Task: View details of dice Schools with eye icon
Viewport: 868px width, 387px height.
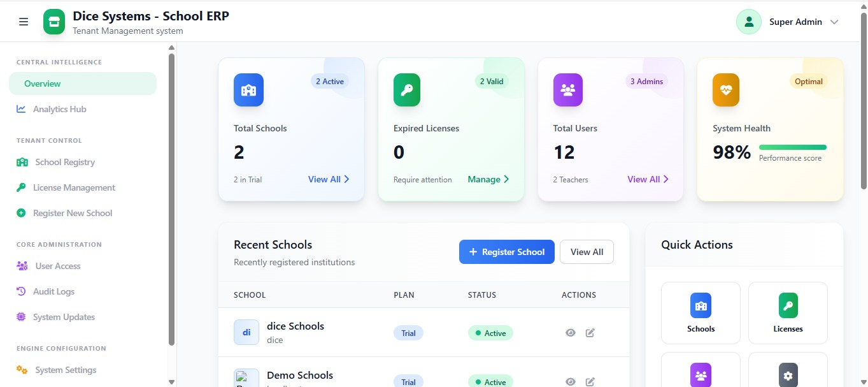Action: tap(570, 332)
